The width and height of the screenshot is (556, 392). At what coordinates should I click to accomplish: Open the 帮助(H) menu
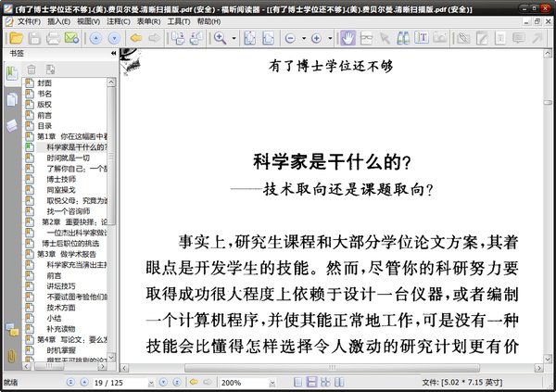point(208,21)
